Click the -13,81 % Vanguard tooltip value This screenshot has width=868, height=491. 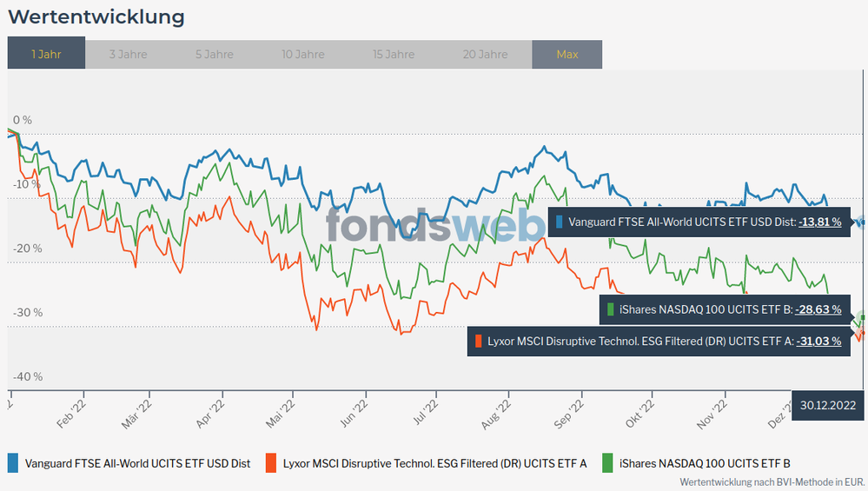(x=819, y=222)
